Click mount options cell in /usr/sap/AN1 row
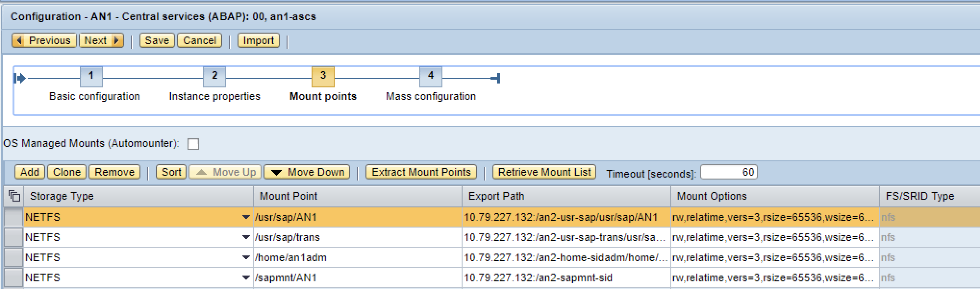The image size is (980, 289). (775, 217)
